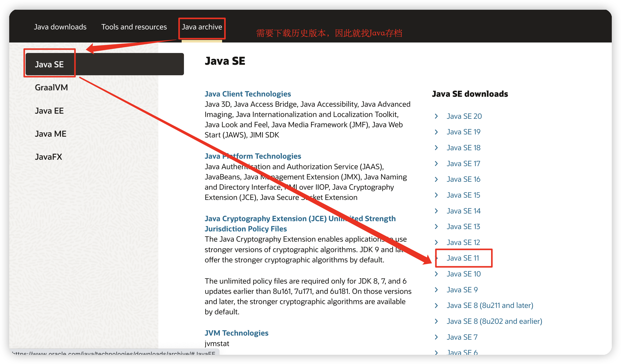Click the chevron beside Java SE 17
The image size is (621, 364).
(x=436, y=164)
